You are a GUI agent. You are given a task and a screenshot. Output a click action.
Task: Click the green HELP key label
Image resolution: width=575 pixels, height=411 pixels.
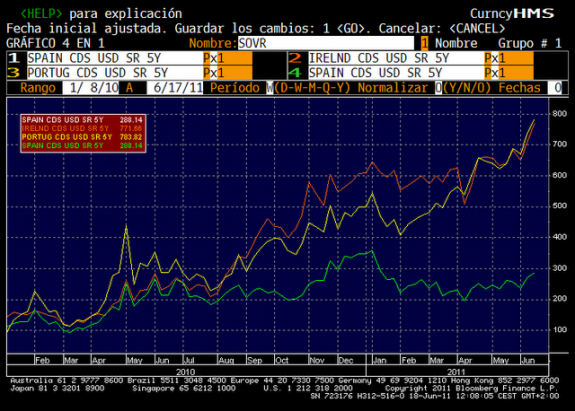tap(41, 14)
